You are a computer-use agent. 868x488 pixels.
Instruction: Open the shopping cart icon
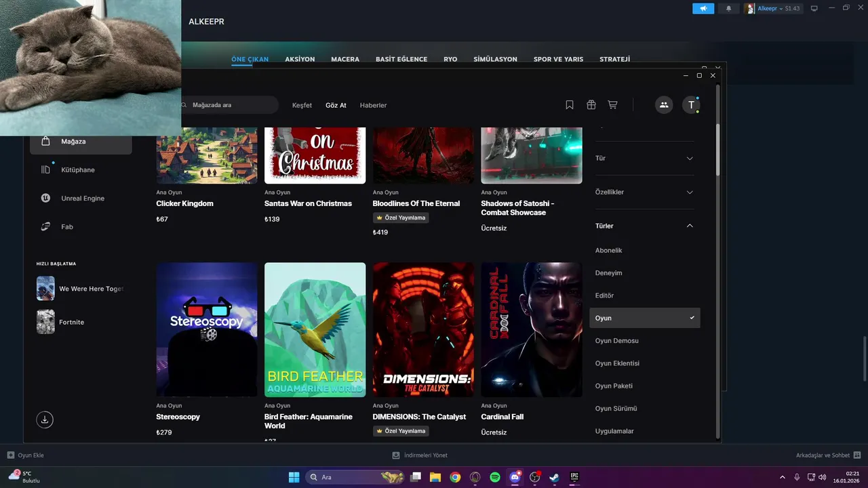(x=612, y=105)
